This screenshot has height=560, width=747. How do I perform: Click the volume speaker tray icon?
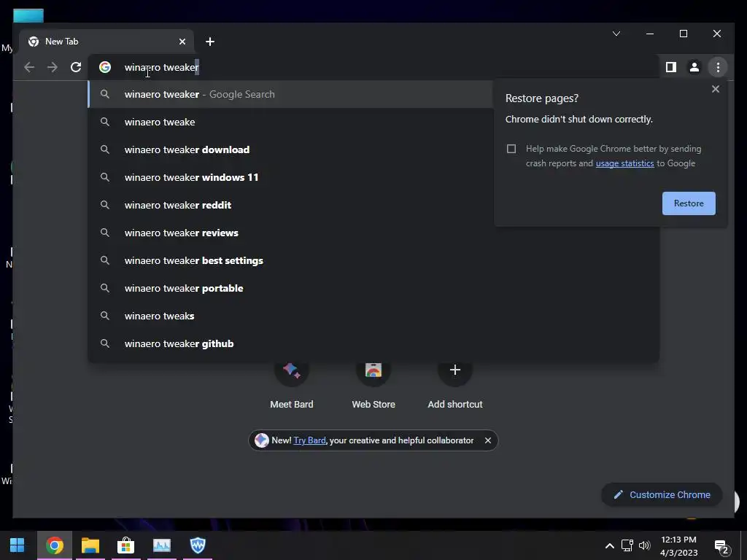tap(645, 545)
